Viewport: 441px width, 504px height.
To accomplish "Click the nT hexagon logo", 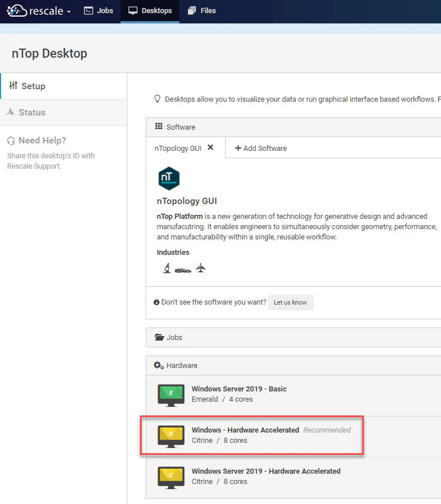I will click(x=169, y=178).
